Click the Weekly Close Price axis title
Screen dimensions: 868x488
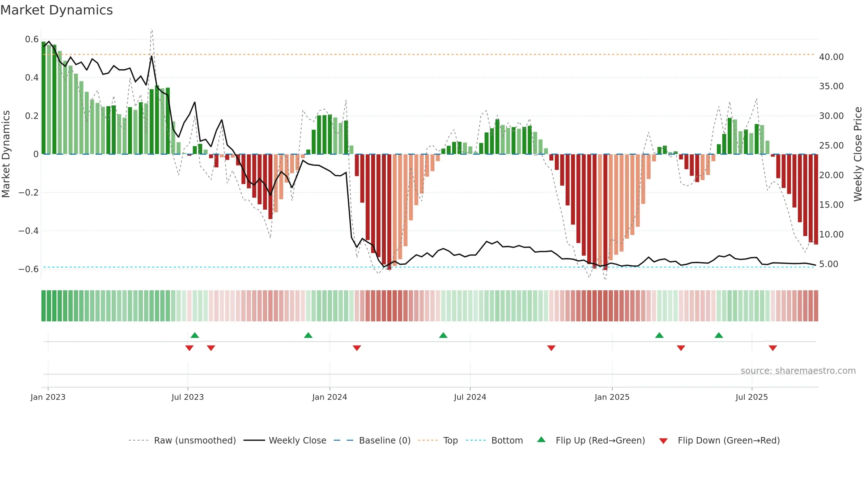858,154
